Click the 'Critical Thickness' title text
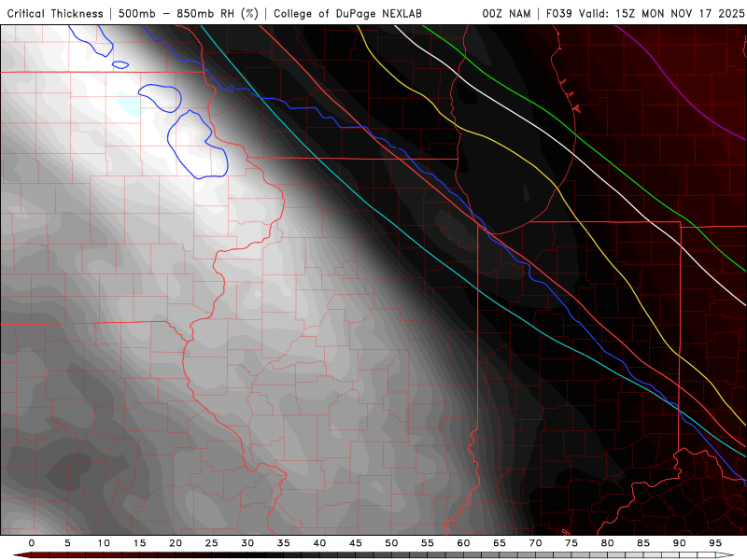The height and width of the screenshot is (560, 747). pos(55,13)
